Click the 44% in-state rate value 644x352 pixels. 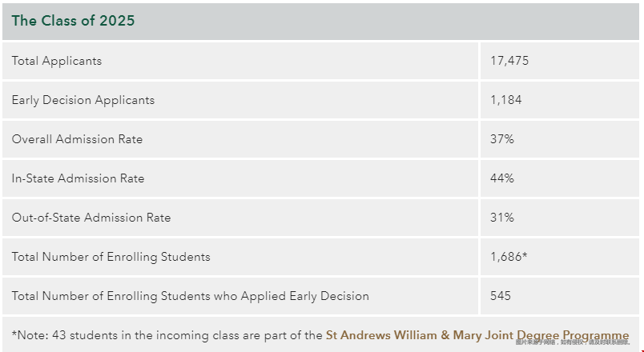coord(502,178)
